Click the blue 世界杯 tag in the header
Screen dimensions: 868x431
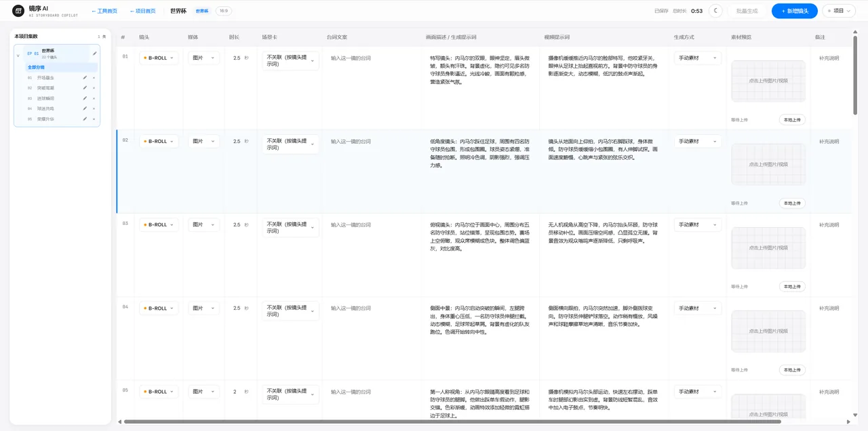(202, 11)
